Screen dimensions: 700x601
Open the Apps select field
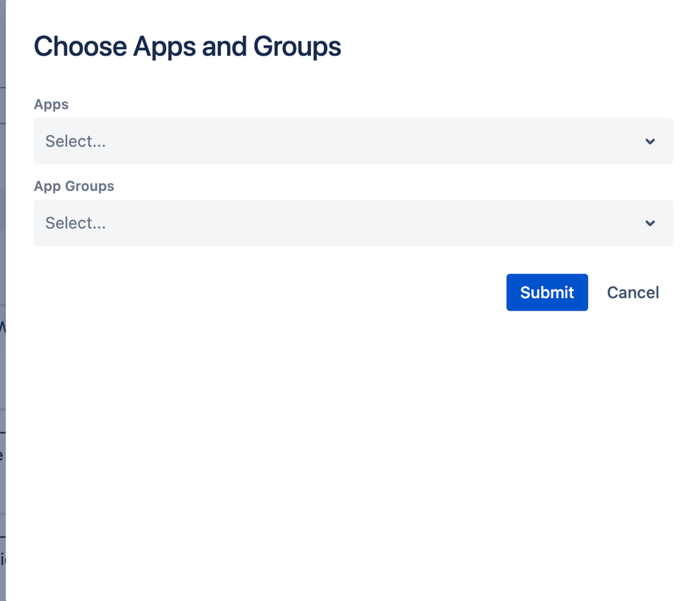pyautogui.click(x=353, y=141)
